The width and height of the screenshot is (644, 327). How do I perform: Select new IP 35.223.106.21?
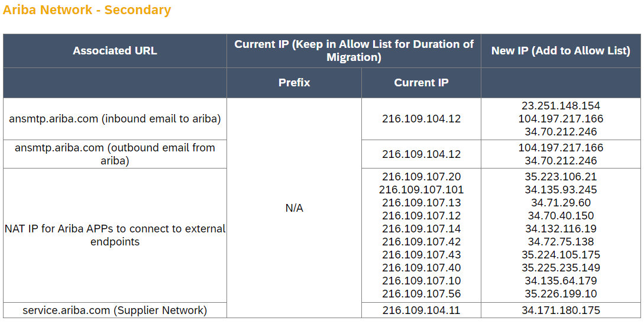coord(561,177)
